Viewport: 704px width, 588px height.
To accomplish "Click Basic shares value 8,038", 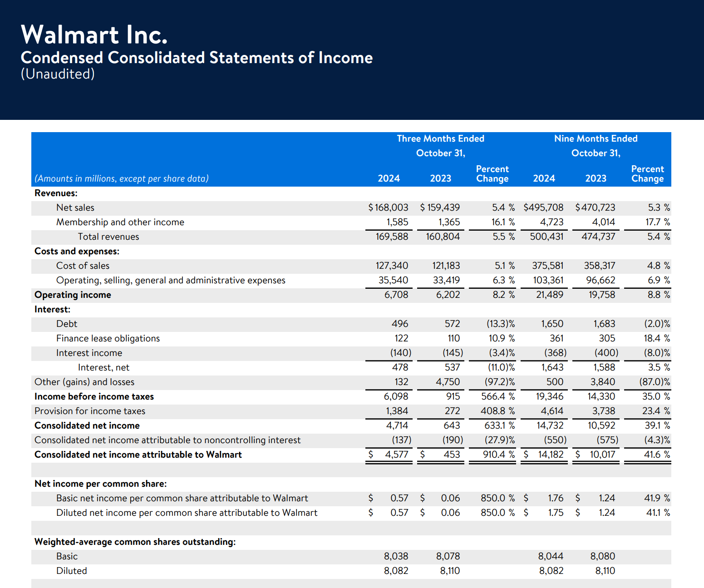I will click(396, 556).
